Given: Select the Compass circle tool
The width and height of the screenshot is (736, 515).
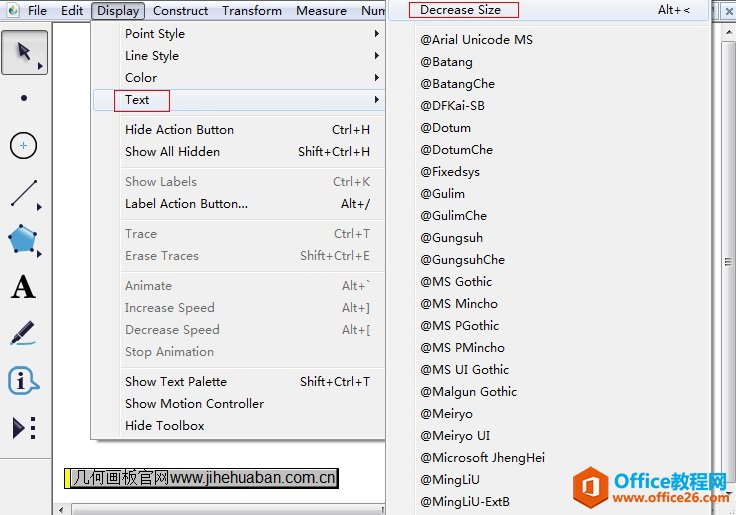Looking at the screenshot, I should 23,146.
